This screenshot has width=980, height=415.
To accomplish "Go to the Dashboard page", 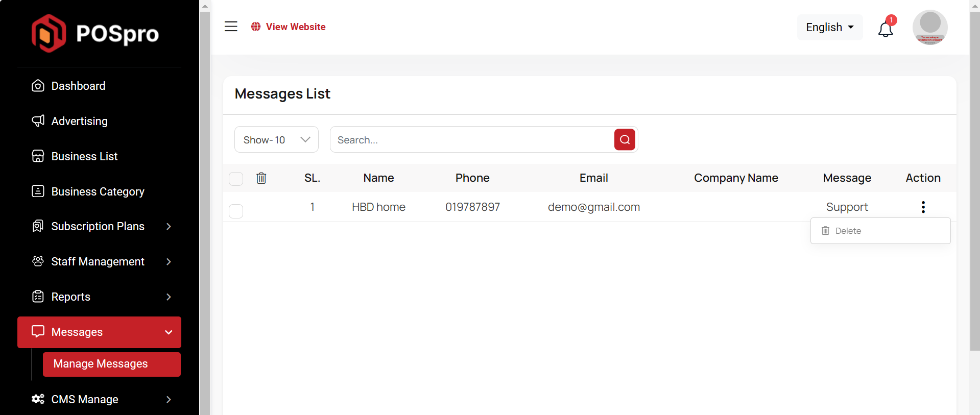I will click(x=78, y=86).
